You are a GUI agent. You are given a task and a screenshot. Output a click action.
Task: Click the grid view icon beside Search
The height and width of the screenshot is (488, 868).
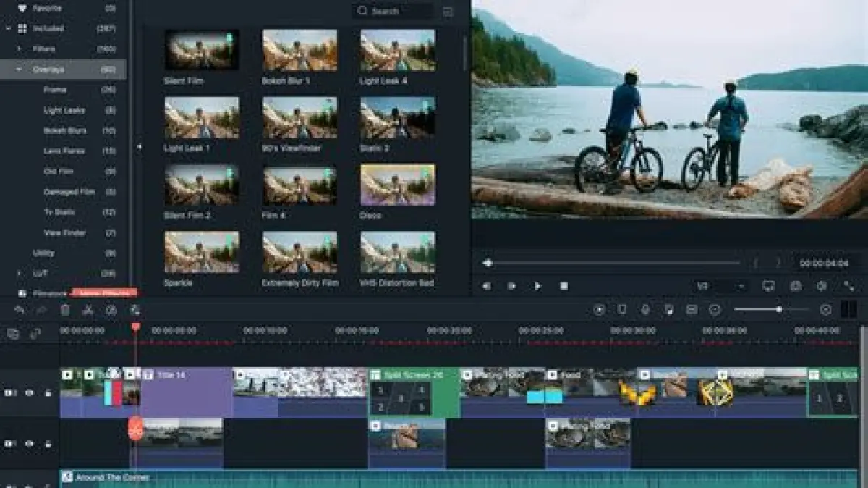[448, 12]
